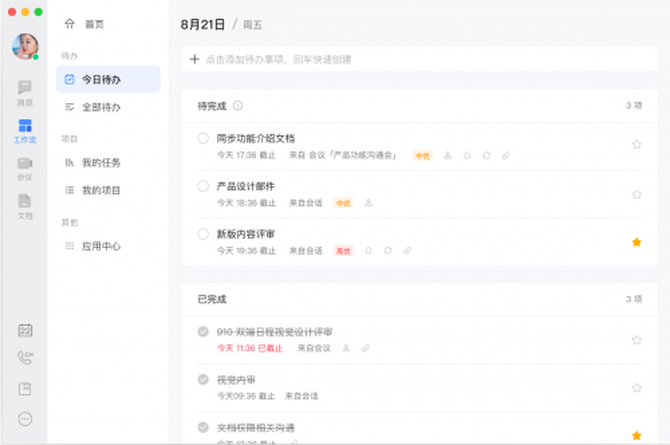Tick the 新版内容评审 task circle
Screen dimensions: 670x445
pos(203,234)
